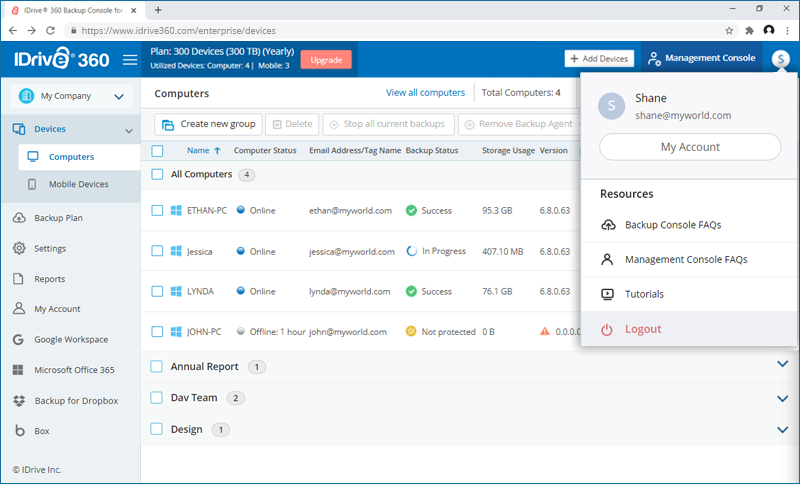Click the Box sidebar item
800x484 pixels.
click(42, 431)
